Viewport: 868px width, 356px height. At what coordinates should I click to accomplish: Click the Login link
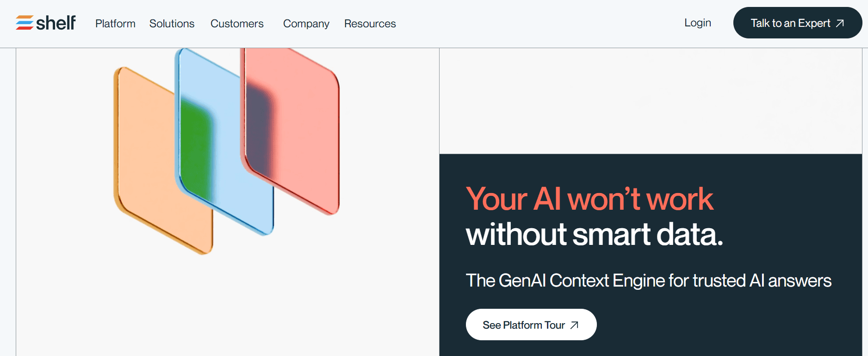click(697, 23)
